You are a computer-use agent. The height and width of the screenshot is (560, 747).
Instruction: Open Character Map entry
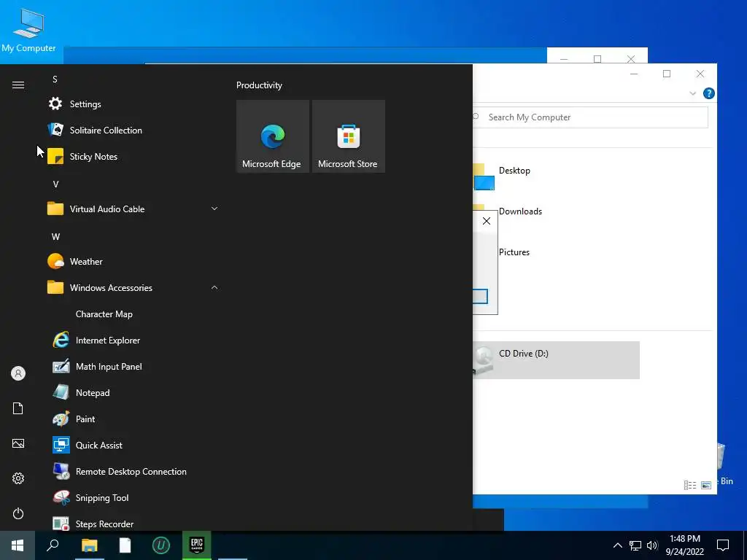click(133, 314)
